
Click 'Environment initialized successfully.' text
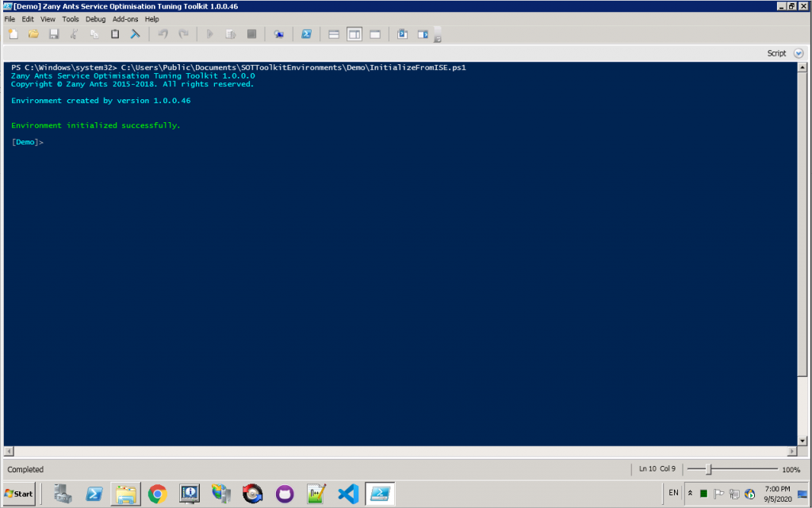point(96,125)
